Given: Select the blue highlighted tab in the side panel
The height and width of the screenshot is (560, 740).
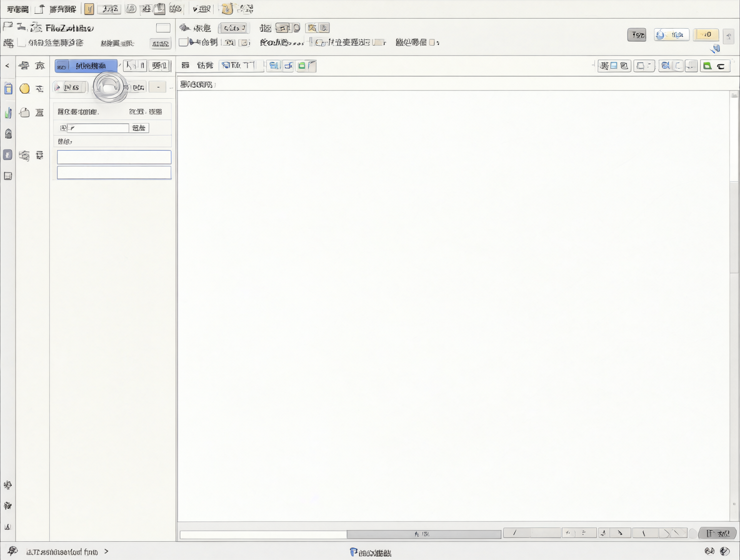Looking at the screenshot, I should 86,66.
